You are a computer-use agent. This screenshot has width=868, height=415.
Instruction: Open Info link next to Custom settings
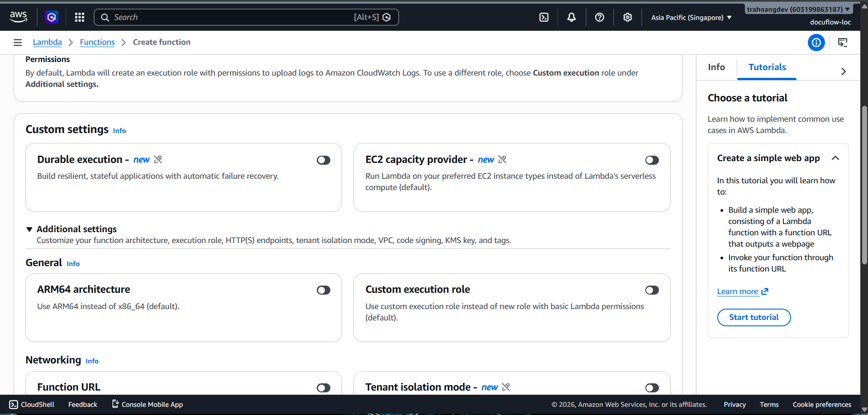pos(119,131)
